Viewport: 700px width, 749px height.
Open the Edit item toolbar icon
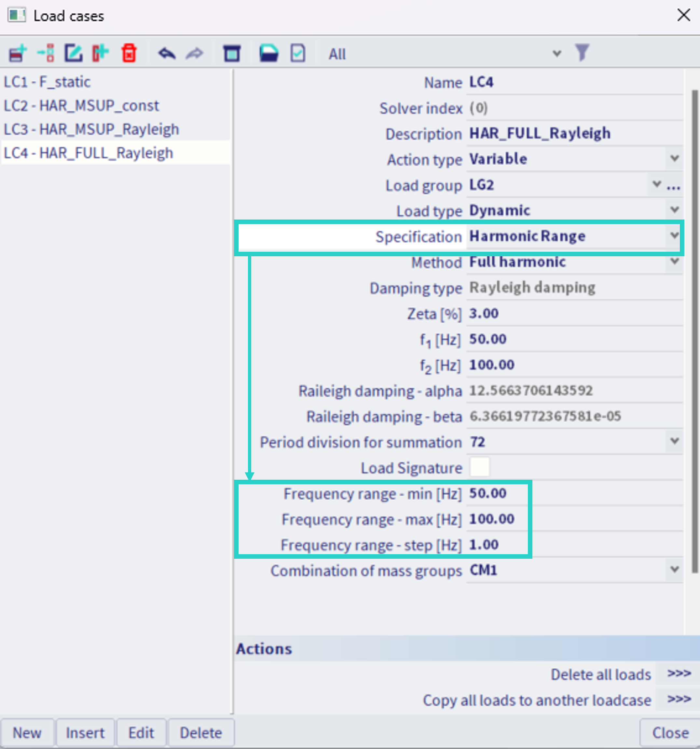[x=74, y=53]
